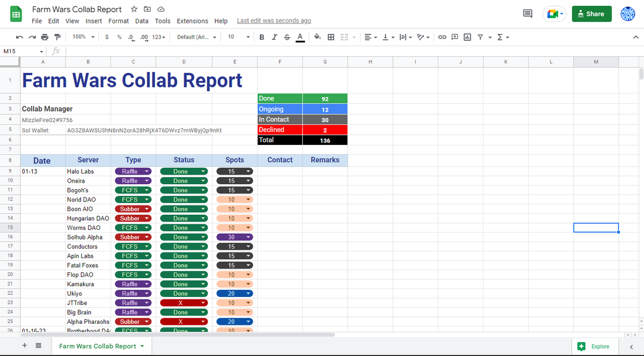Select the Farm Wars Collab Report sheet tab
Viewport: 644px width, 356px height.
(x=101, y=346)
